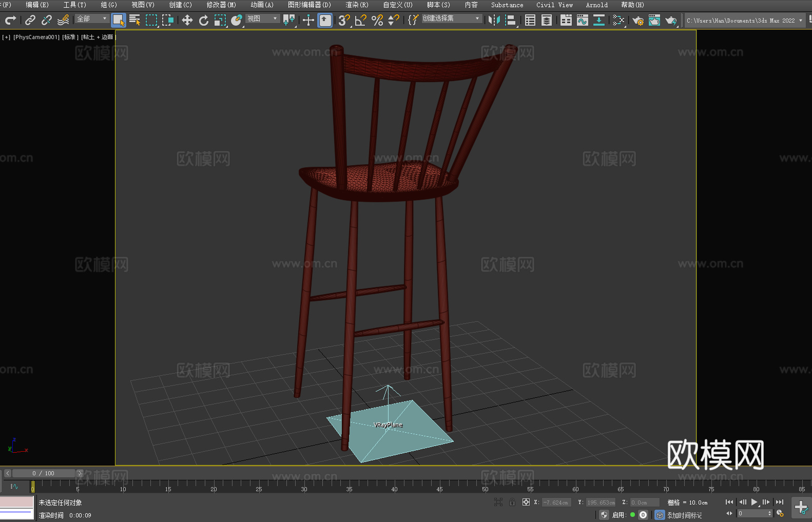The width and height of the screenshot is (812, 522).
Task: Open the Select by Name list
Action: click(135, 20)
